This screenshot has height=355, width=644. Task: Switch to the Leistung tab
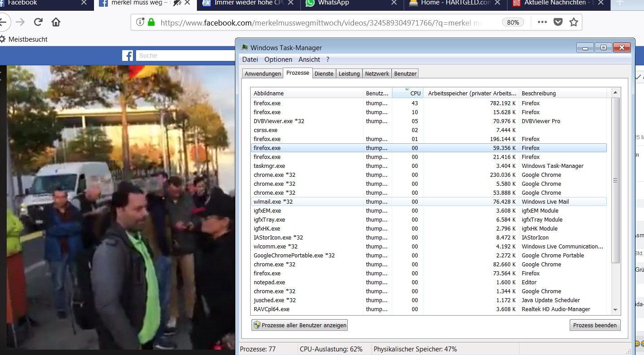[x=349, y=73]
